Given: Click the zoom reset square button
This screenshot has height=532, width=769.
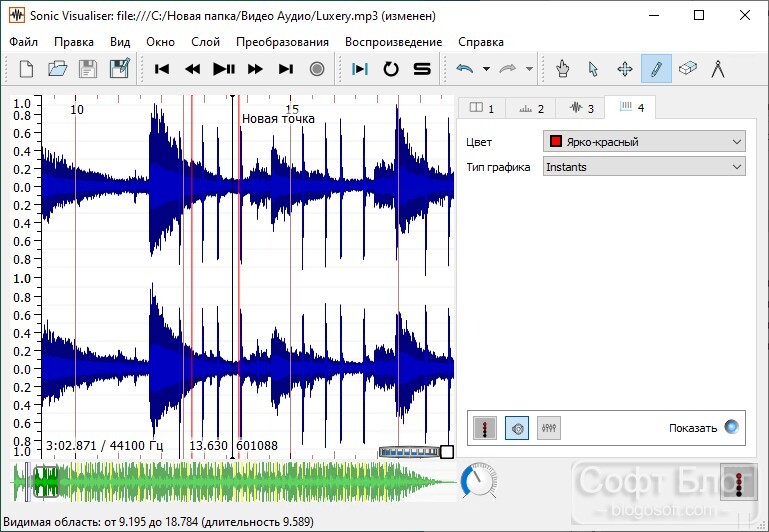Looking at the screenshot, I should pyautogui.click(x=447, y=452).
